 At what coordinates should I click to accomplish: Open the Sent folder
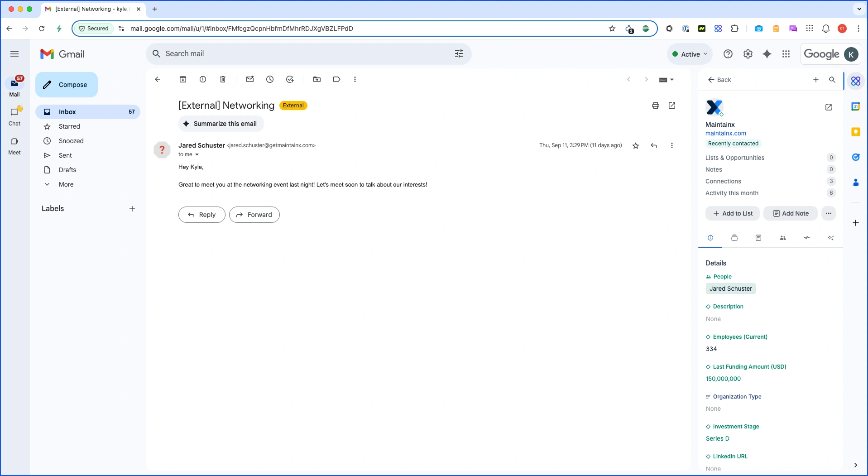88,155
